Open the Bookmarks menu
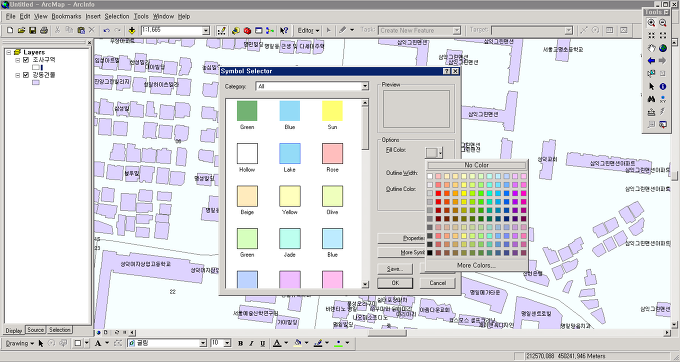The width and height of the screenshot is (680, 362). [66, 16]
